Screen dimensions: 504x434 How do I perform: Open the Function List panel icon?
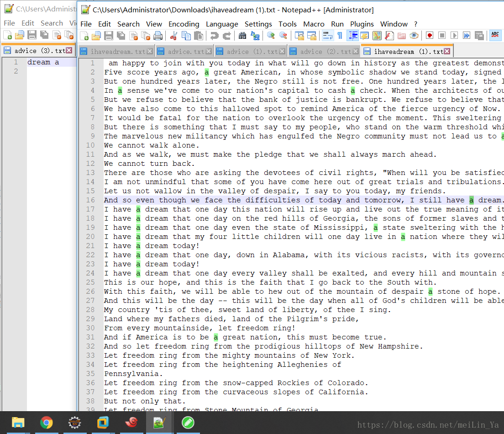point(389,36)
